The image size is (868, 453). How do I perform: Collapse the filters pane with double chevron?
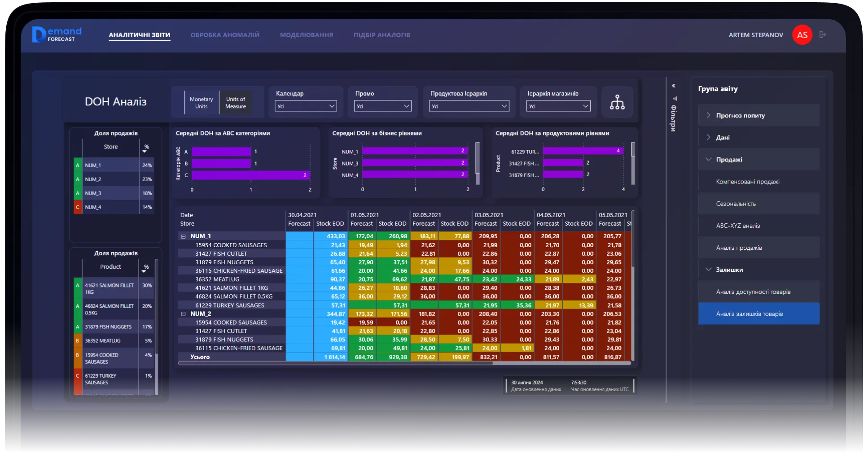(x=673, y=86)
